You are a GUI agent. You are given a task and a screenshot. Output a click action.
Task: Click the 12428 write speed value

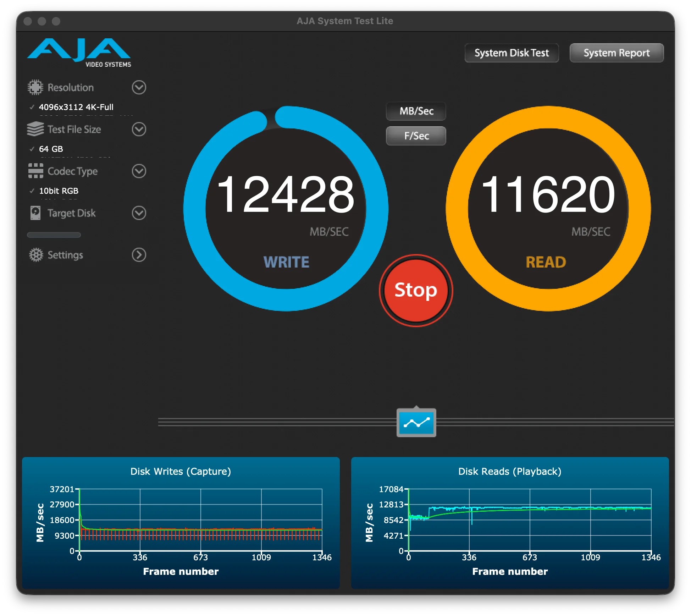click(286, 194)
